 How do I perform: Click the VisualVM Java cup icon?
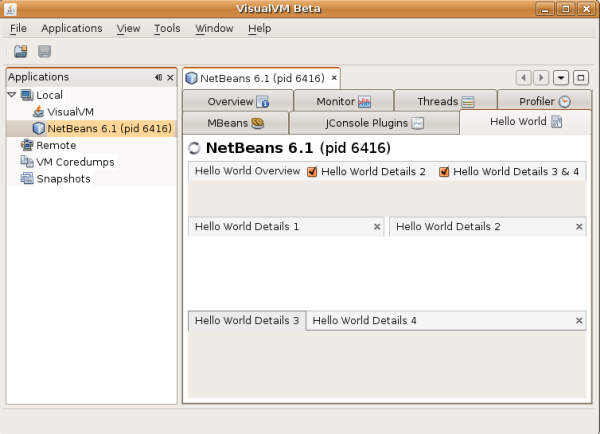point(38,111)
